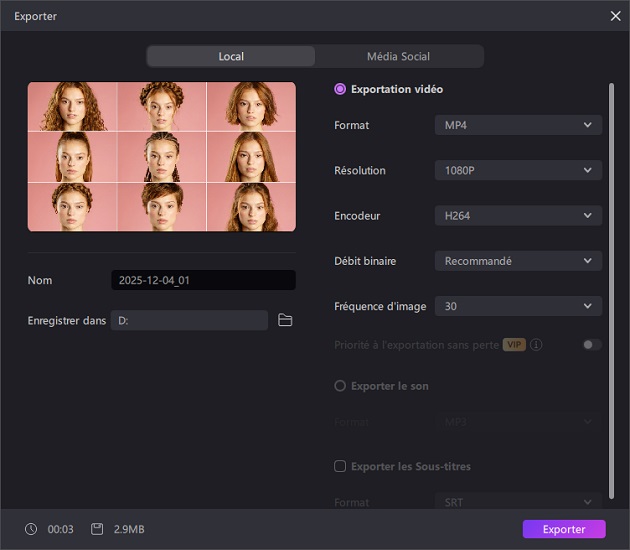Select the Exporter le son radio option
Viewport: 630px width, 550px height.
[x=340, y=386]
